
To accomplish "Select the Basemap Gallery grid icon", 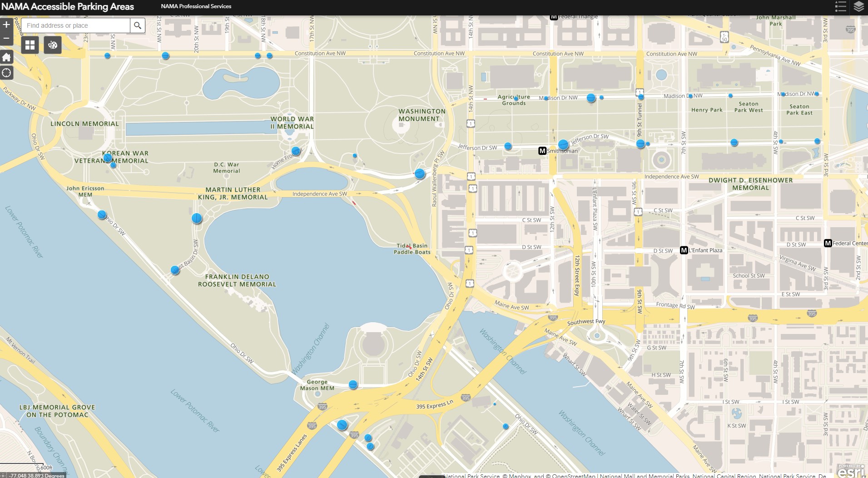I will coord(30,45).
